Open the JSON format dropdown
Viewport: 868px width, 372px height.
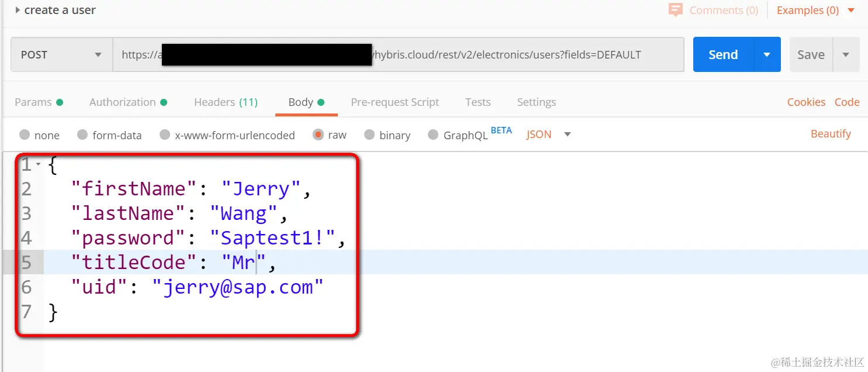[548, 135]
